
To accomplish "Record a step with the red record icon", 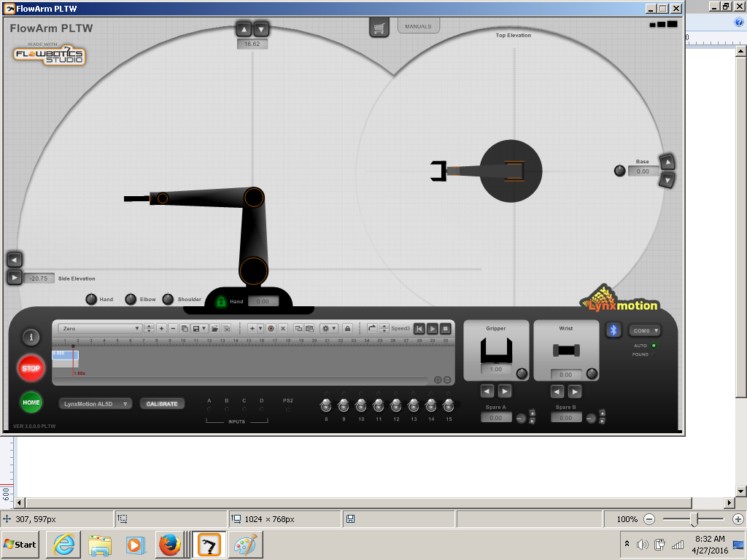I will tap(271, 329).
